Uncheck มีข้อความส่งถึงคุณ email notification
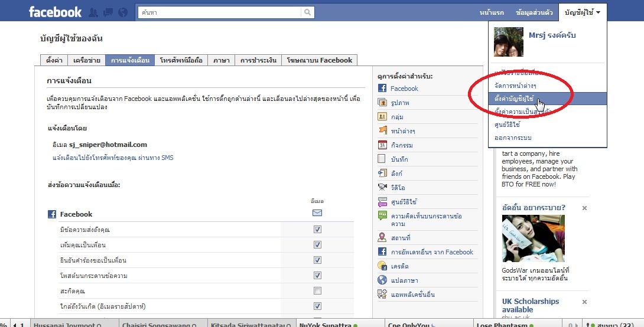Image resolution: width=644 pixels, height=327 pixels. tap(317, 230)
